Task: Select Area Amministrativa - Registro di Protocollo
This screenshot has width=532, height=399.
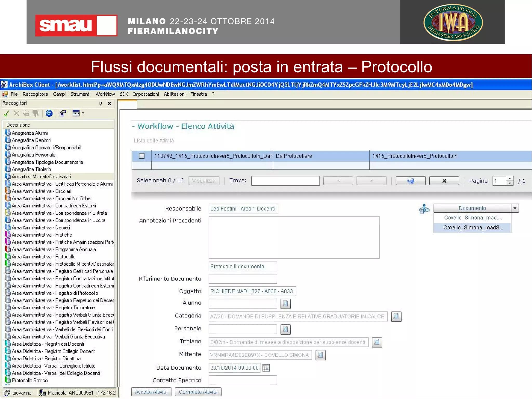Action: 59,293
